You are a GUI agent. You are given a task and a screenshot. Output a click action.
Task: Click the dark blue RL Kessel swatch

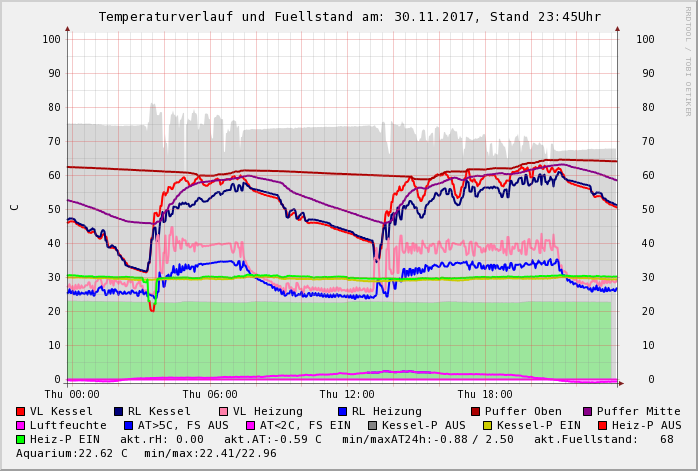click(x=119, y=411)
